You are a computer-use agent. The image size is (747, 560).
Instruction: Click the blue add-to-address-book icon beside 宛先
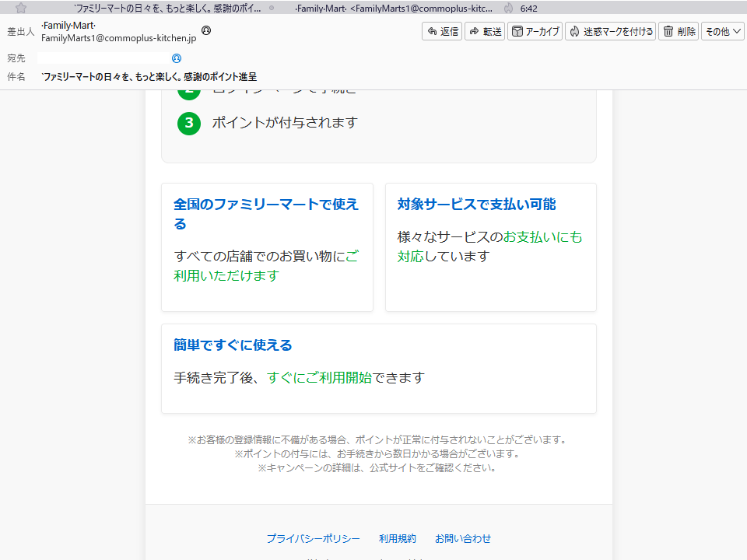click(177, 58)
